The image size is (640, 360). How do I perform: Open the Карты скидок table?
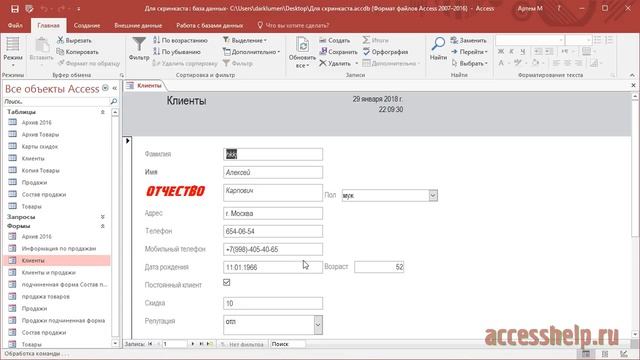pos(40,147)
